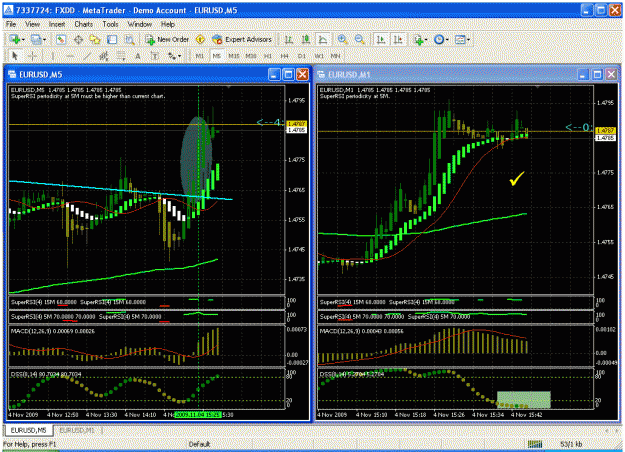Select the Fibonacci retracement tool
The width and height of the screenshot is (625, 452).
121,56
